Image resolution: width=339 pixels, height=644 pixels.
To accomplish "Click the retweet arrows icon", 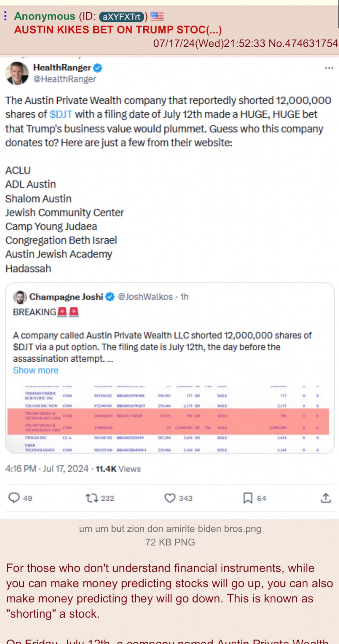I will click(92, 498).
